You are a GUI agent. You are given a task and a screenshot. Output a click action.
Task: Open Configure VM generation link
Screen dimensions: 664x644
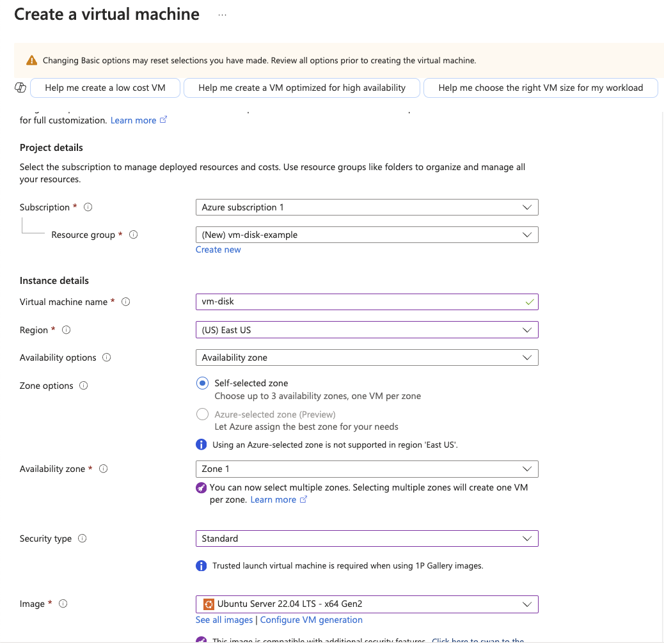tap(312, 620)
